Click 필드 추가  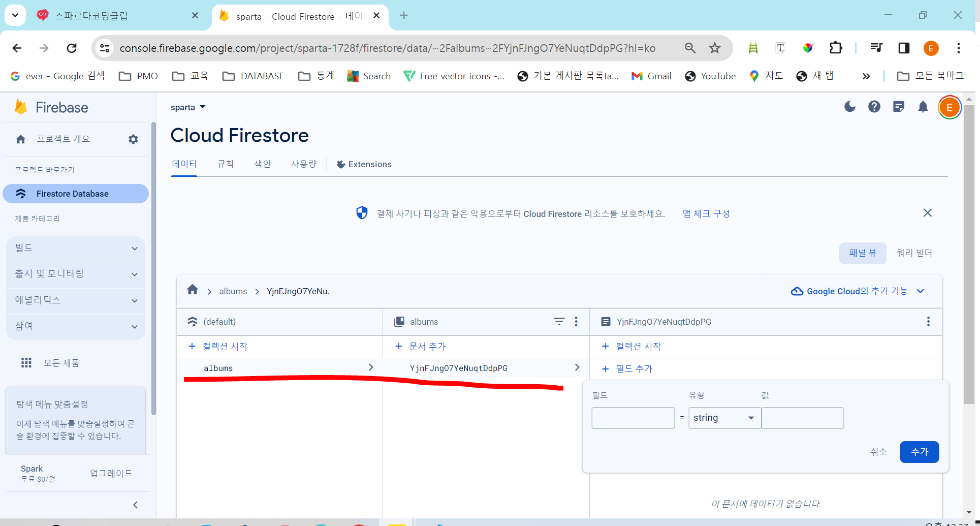(627, 369)
